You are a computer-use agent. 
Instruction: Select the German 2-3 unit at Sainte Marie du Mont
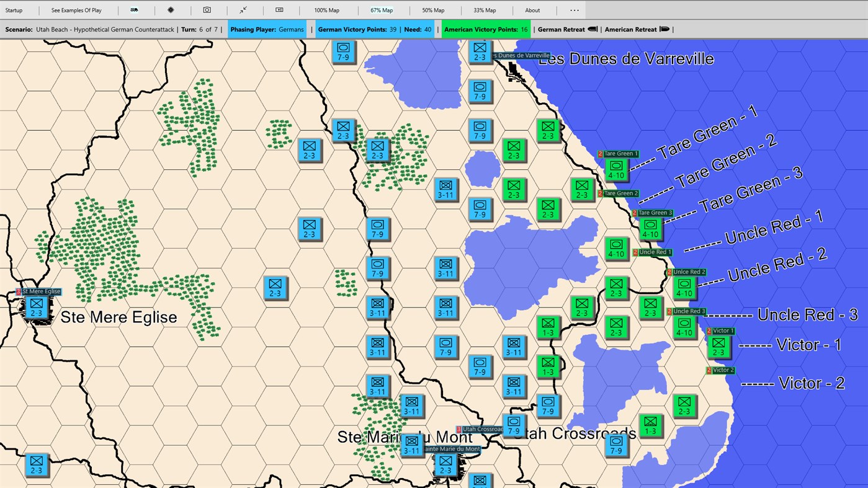pos(445,464)
